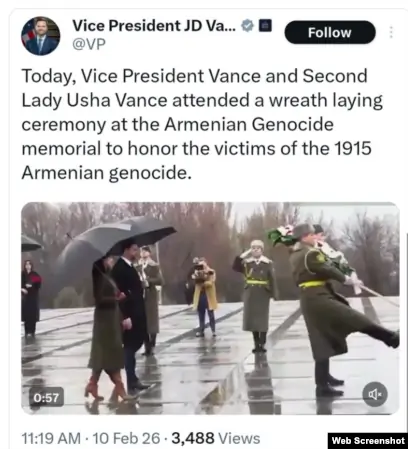
Task: Click the dark government affiliation badge
Action: point(265,25)
